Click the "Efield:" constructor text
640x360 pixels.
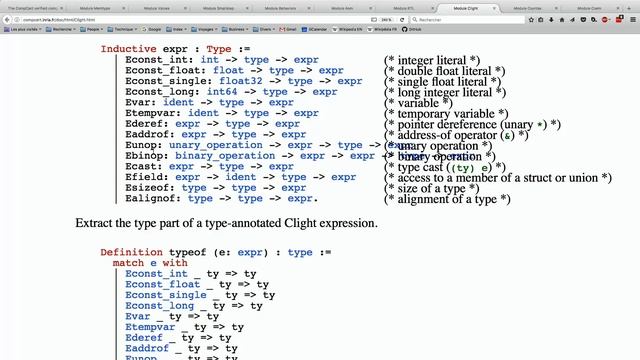[x=147, y=177]
